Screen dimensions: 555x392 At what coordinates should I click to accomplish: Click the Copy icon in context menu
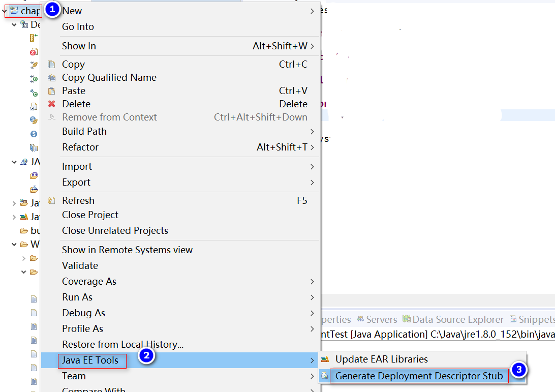[52, 65]
